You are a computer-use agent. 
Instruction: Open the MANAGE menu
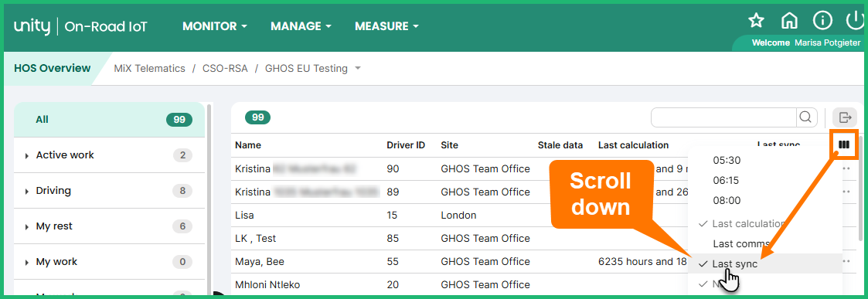click(x=301, y=26)
